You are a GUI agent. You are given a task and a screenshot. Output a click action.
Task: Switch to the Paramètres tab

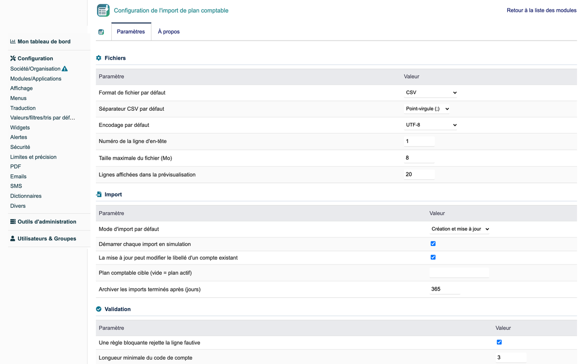[x=131, y=32]
